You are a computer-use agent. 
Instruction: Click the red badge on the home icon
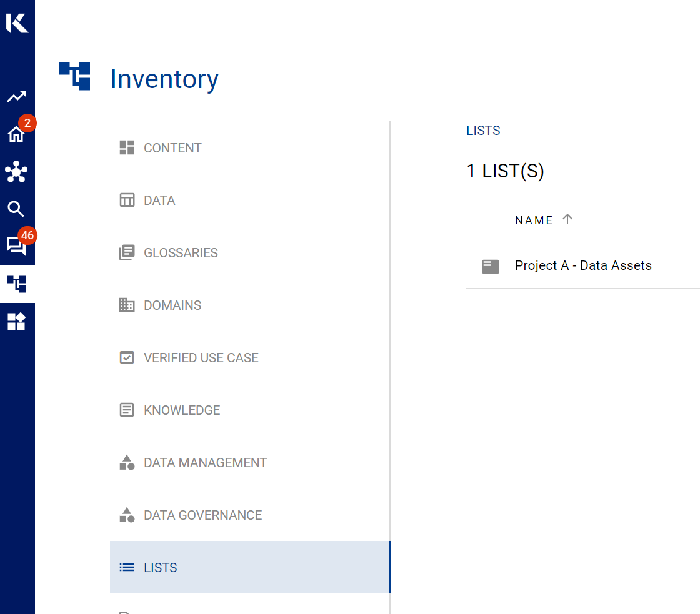27,123
